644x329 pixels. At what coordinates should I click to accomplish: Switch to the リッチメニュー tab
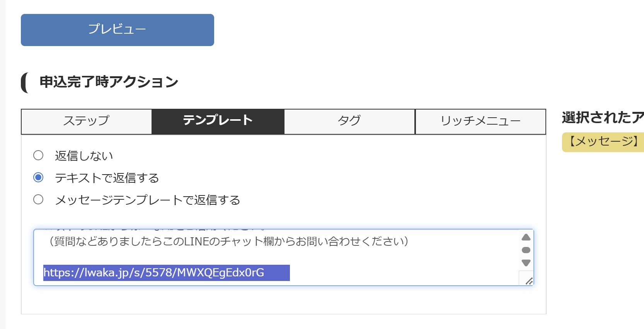[480, 122]
